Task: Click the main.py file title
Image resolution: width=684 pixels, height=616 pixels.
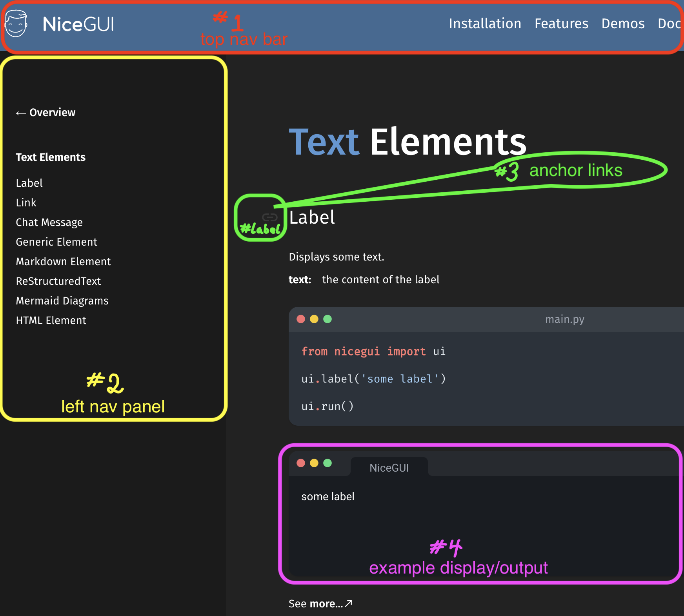Action: [565, 319]
